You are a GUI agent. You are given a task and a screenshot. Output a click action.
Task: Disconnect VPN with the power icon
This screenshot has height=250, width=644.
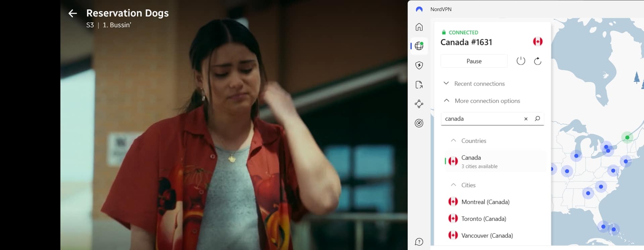pos(521,61)
